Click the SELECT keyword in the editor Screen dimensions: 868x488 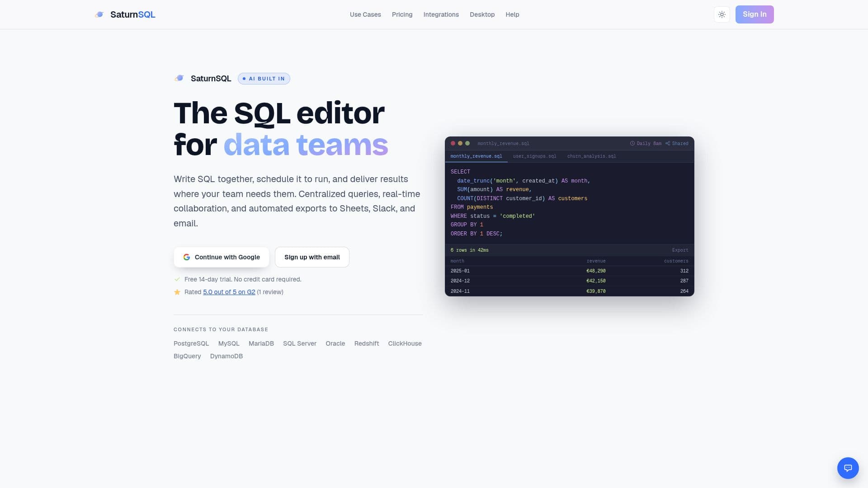pyautogui.click(x=460, y=172)
